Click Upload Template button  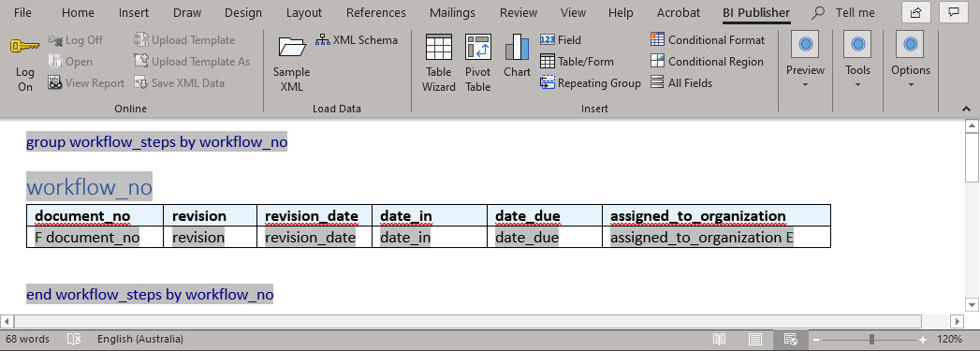(x=185, y=40)
